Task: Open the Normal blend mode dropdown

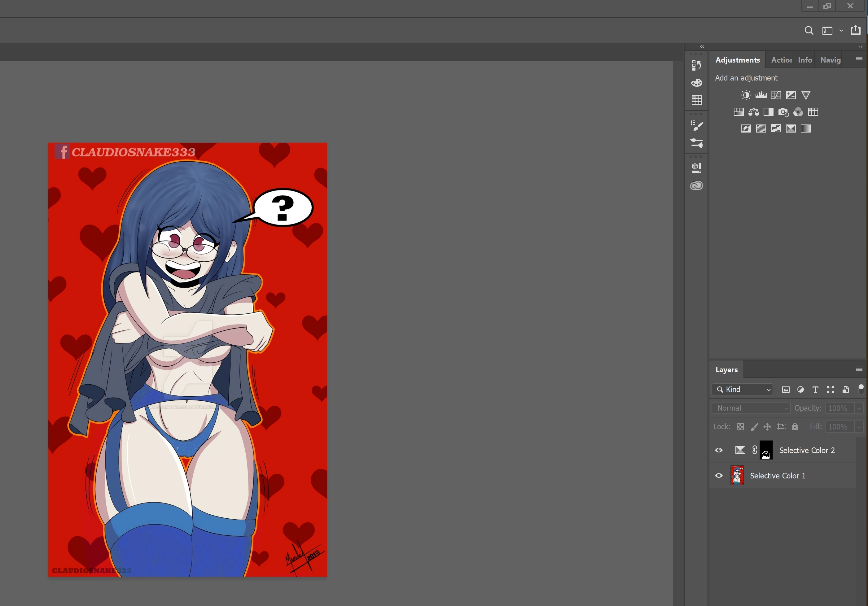Action: (x=751, y=408)
